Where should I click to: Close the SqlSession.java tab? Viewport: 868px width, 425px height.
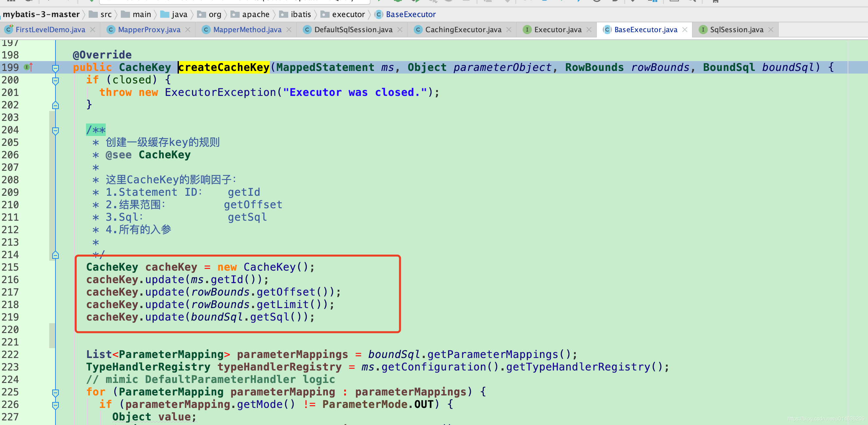coord(771,30)
